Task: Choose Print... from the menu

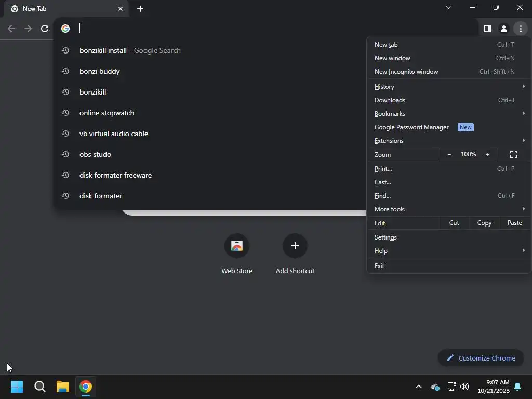Action: tap(449, 169)
